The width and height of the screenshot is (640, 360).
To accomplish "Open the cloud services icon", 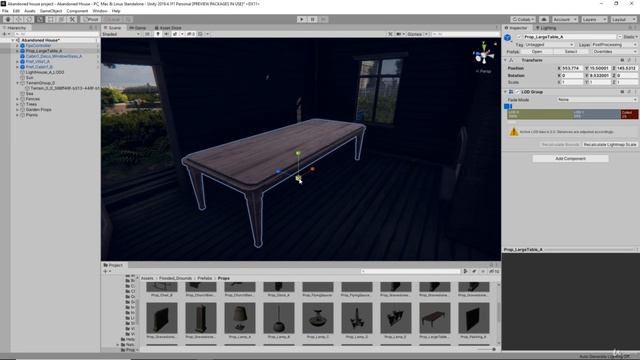I will [x=544, y=19].
